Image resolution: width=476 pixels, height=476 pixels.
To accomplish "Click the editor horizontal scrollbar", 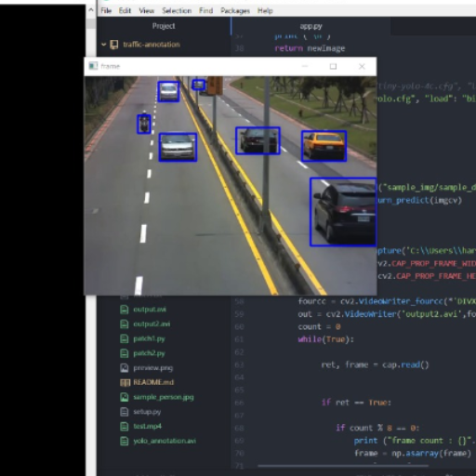I will coord(343,466).
